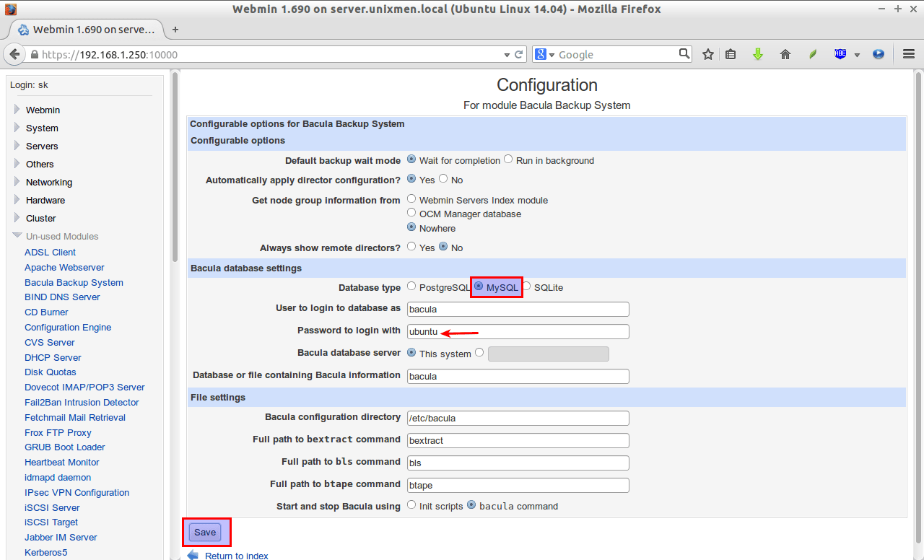Click the search magnifier icon

(684, 54)
